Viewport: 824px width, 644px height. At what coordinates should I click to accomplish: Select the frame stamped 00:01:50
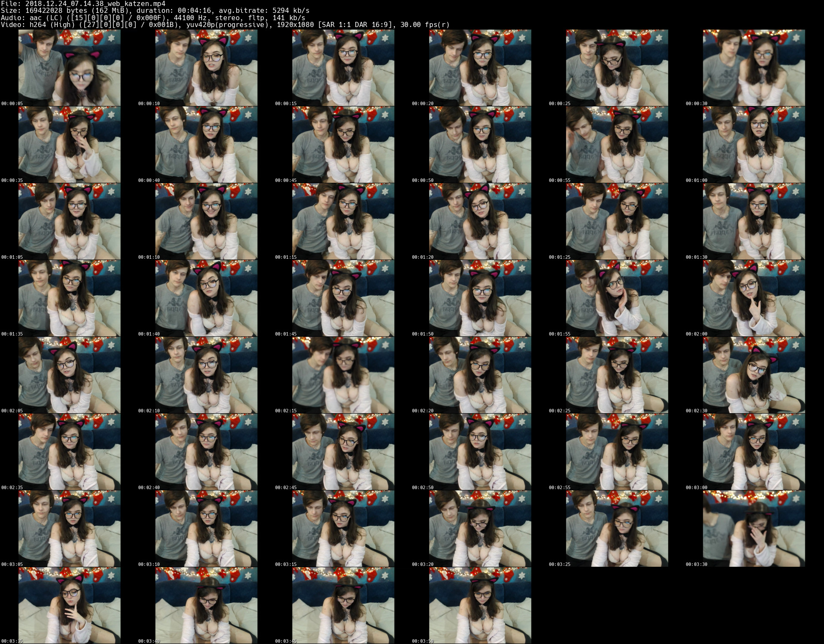(x=480, y=298)
